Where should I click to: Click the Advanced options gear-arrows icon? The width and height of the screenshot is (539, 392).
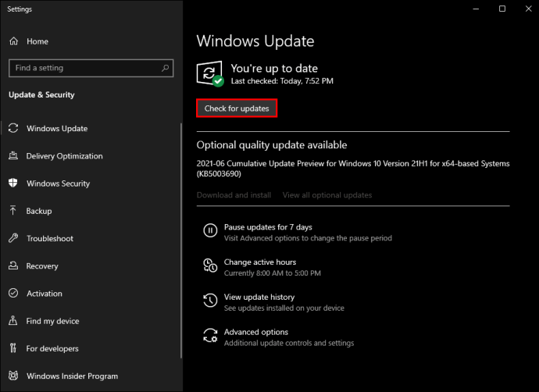pyautogui.click(x=210, y=335)
